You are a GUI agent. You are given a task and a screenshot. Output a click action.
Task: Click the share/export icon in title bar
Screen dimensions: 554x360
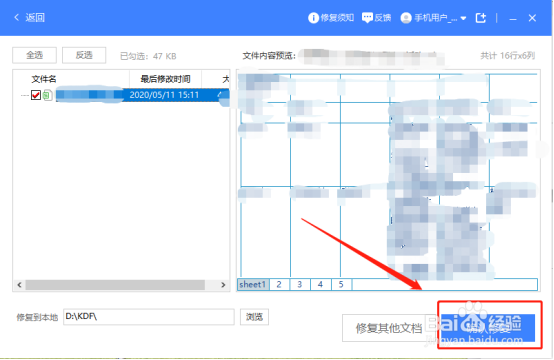click(481, 18)
